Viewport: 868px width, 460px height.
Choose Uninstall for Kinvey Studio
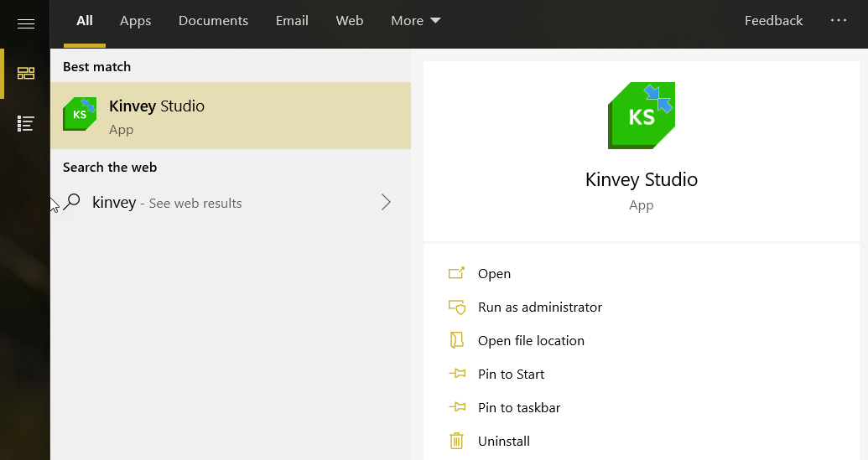tap(504, 442)
